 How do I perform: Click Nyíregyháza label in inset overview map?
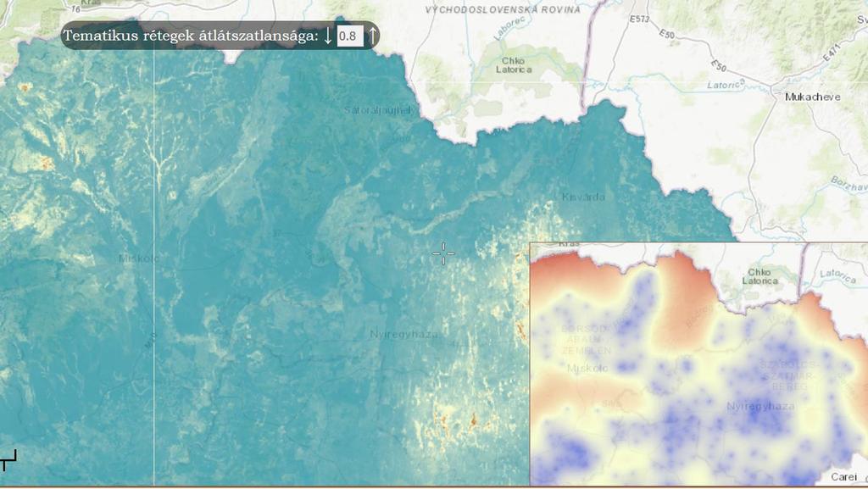coord(760,407)
